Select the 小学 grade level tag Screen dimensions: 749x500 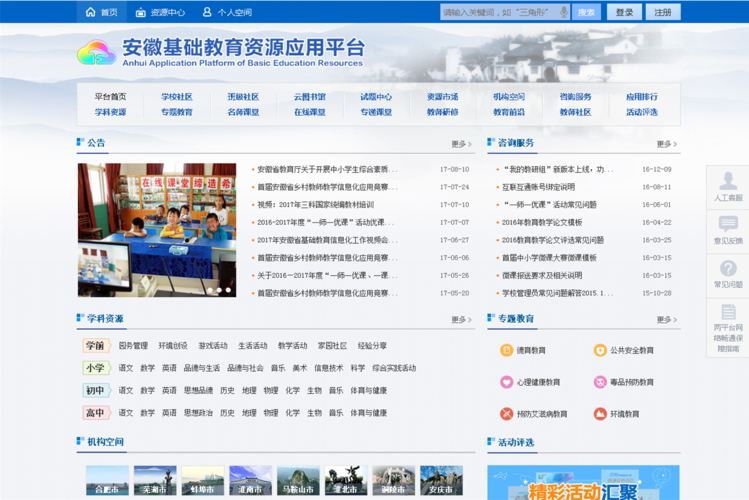pyautogui.click(x=95, y=368)
